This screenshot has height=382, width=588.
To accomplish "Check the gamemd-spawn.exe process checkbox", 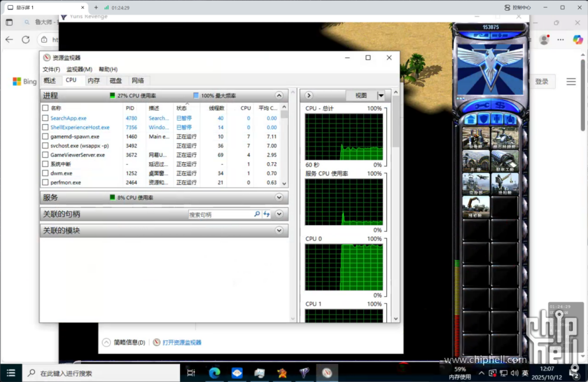I will click(45, 137).
